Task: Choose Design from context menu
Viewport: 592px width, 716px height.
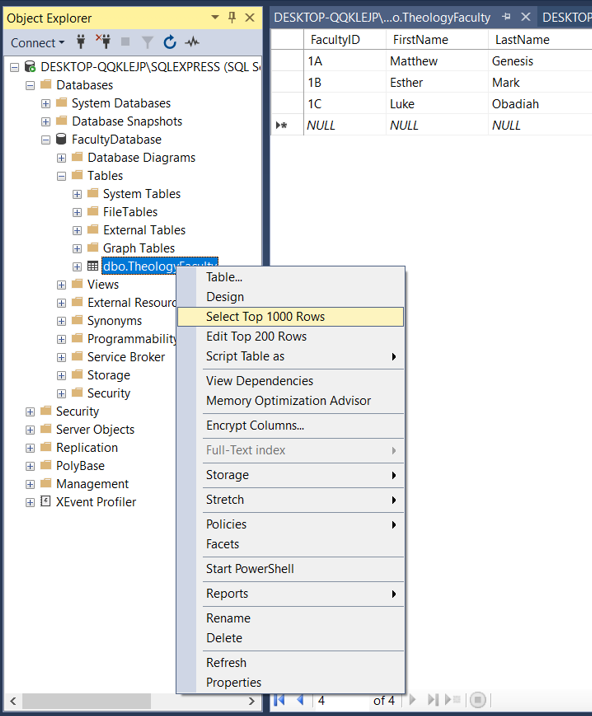Action: (x=291, y=297)
